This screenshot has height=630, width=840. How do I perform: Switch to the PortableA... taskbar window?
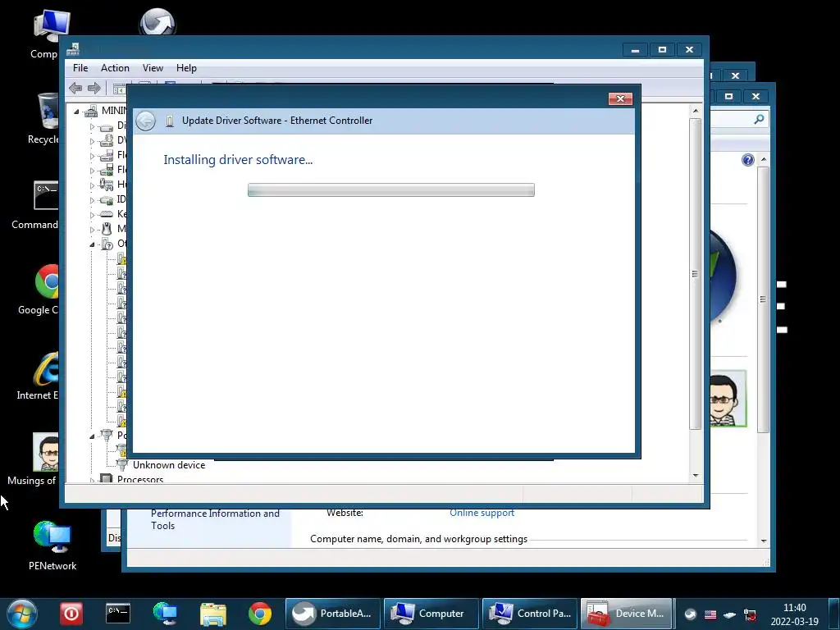(x=333, y=614)
